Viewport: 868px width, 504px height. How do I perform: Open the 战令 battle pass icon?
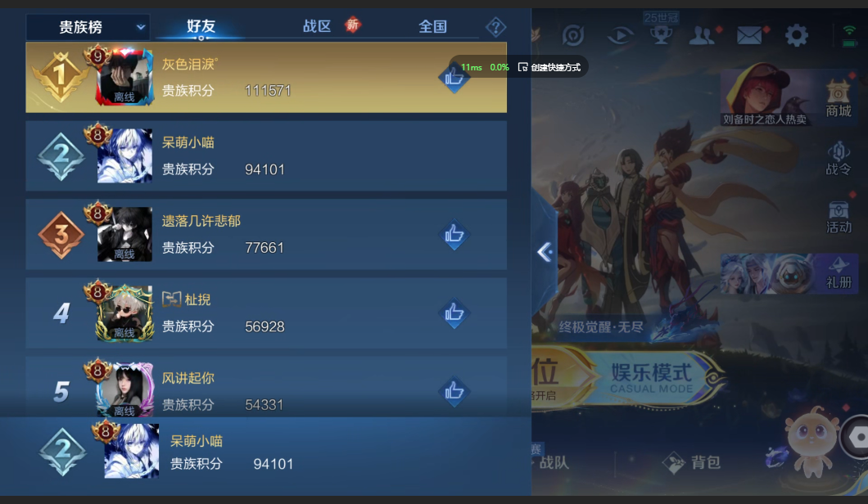point(838,158)
